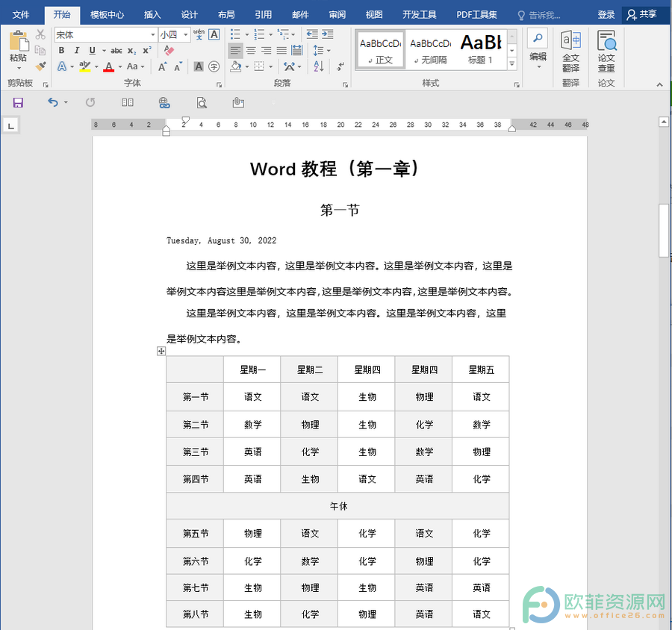The width and height of the screenshot is (672, 630).
Task: Increase paragraph indent
Action: click(x=328, y=34)
